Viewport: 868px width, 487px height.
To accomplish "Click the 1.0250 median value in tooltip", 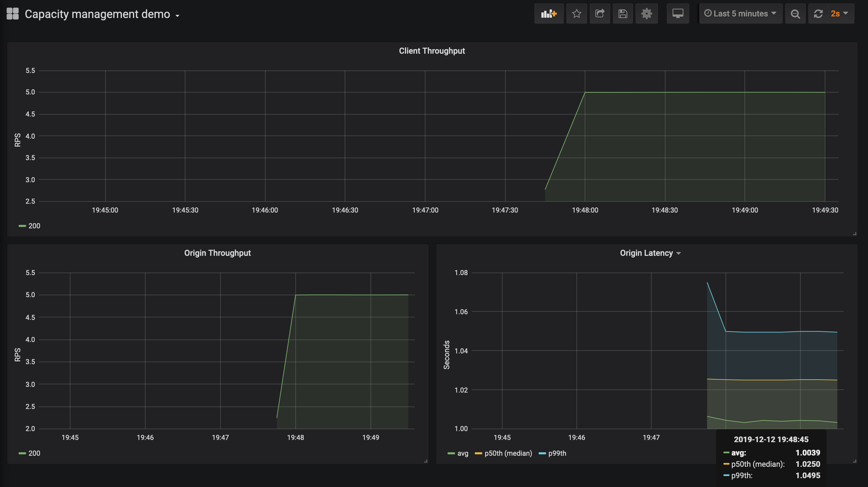I will tap(808, 464).
